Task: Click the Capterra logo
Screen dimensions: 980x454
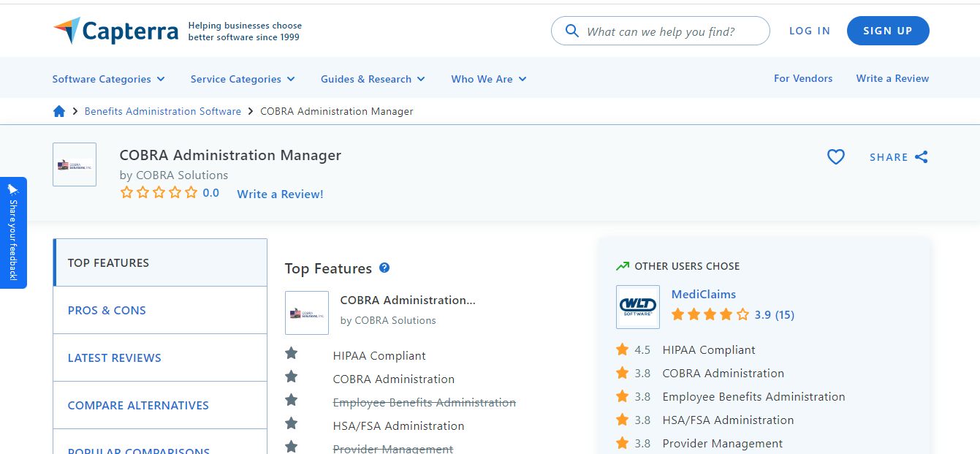Action: coord(115,31)
